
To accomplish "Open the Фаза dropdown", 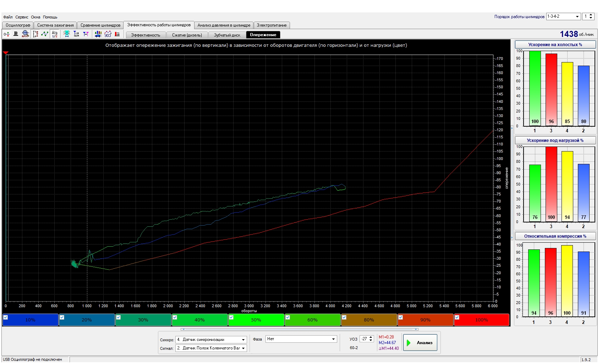I will click(x=333, y=339).
